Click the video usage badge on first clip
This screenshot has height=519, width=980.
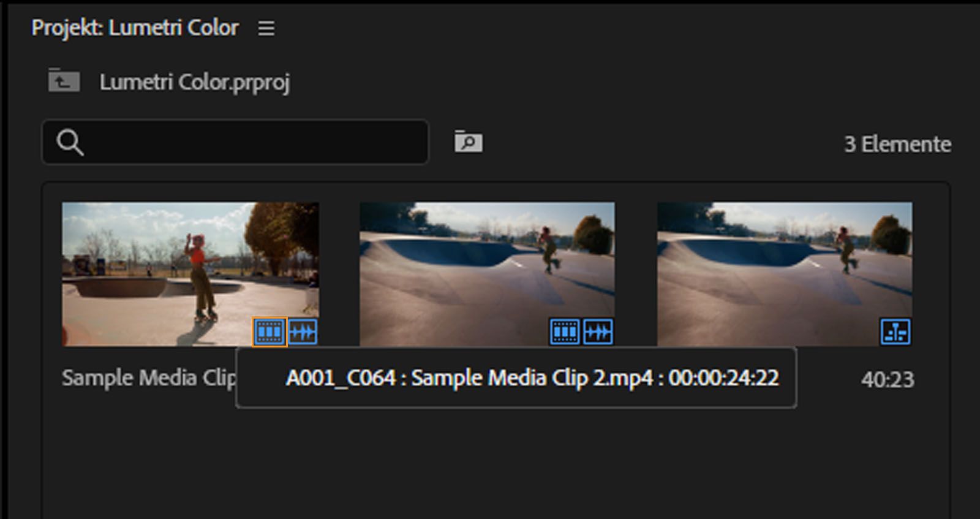coord(269,332)
